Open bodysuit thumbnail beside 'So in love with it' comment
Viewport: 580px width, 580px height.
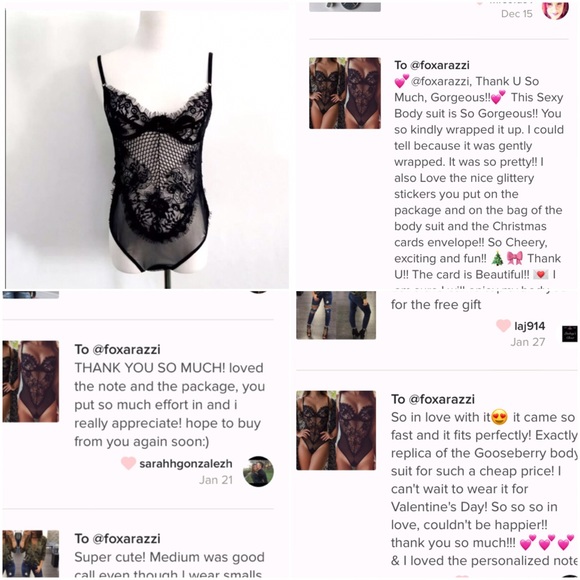tap(336, 430)
